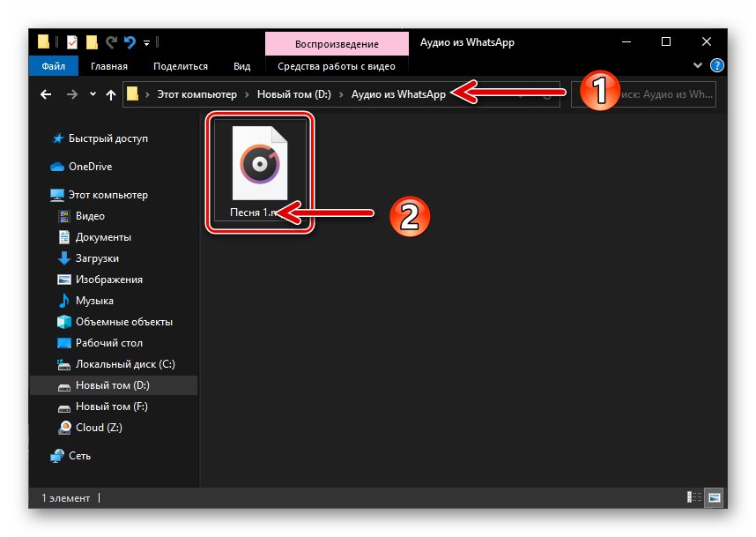Click the Документы folder icon
The image size is (756, 537).
tap(63, 237)
